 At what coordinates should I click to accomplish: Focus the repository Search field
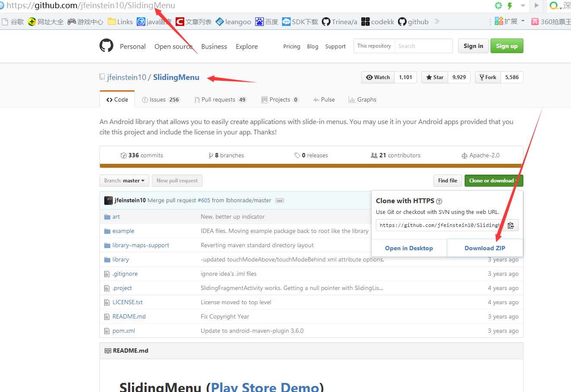(423, 46)
